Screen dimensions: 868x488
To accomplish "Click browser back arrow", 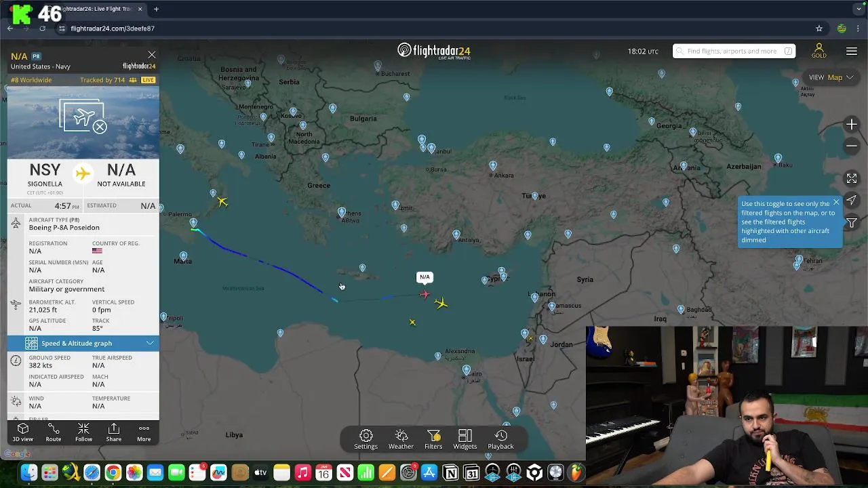I will pos(10,28).
